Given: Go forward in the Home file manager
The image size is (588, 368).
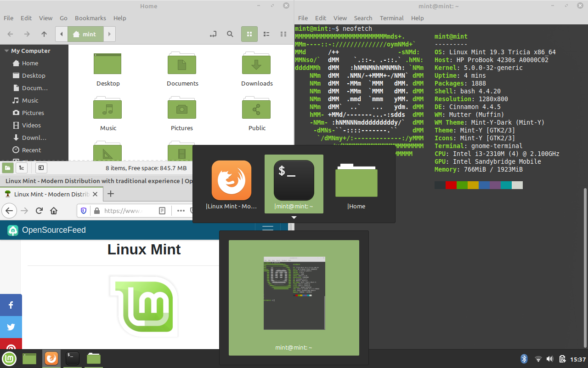Looking at the screenshot, I should pos(27,34).
